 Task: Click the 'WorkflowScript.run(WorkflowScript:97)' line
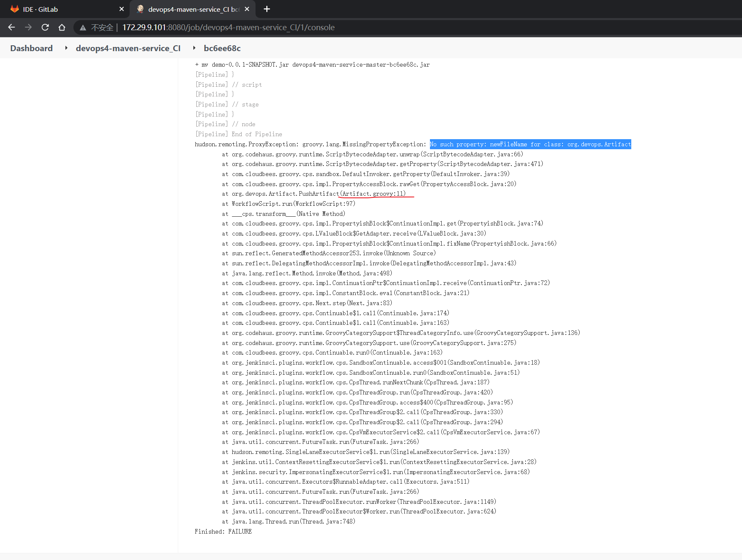(289, 204)
